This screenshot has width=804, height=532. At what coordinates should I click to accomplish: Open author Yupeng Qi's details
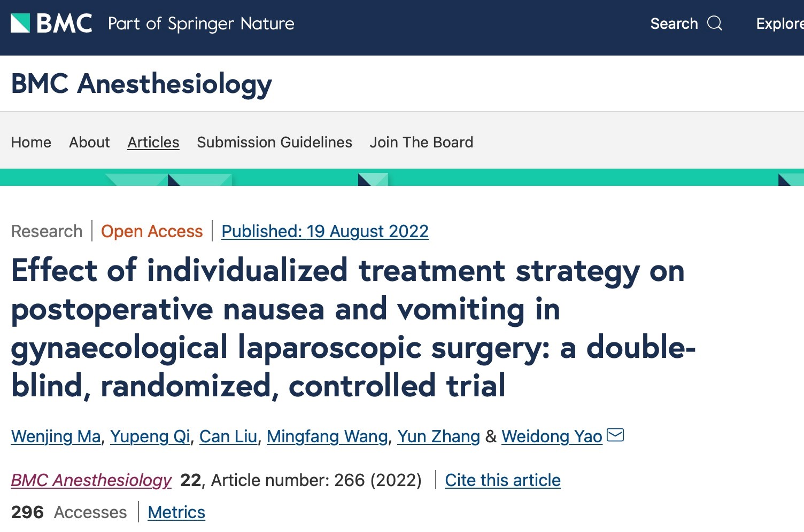[x=150, y=436]
